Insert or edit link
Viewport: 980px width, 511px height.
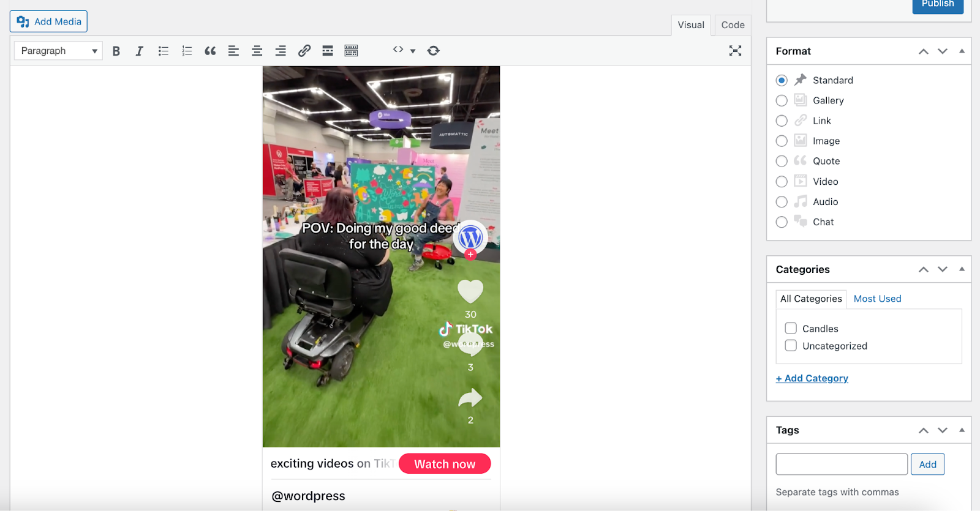304,51
